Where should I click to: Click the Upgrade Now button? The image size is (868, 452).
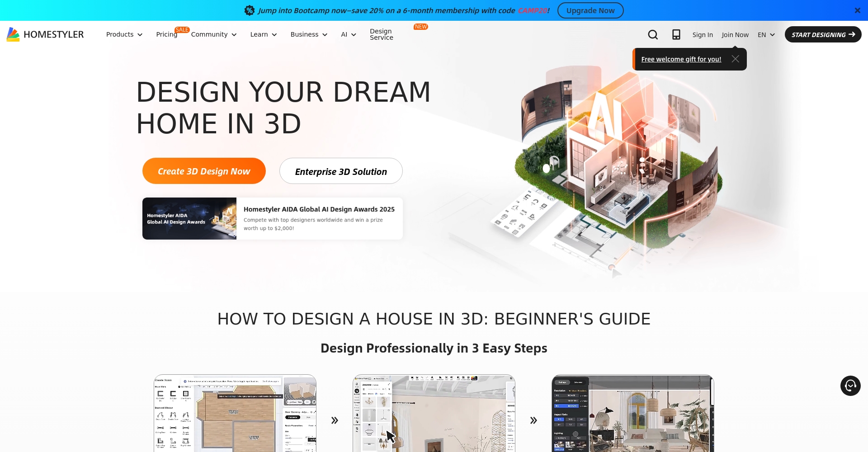(x=590, y=10)
